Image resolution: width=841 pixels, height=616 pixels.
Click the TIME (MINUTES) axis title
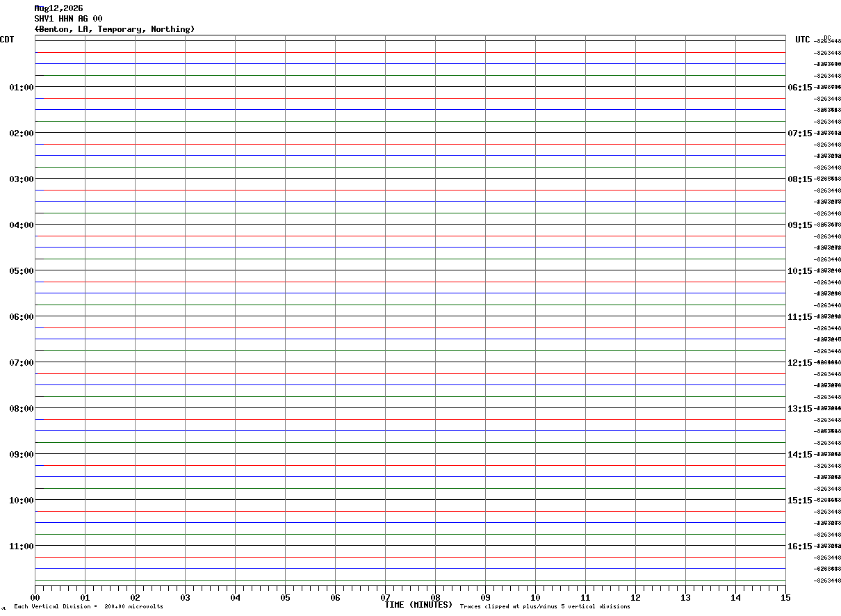[x=418, y=605]
